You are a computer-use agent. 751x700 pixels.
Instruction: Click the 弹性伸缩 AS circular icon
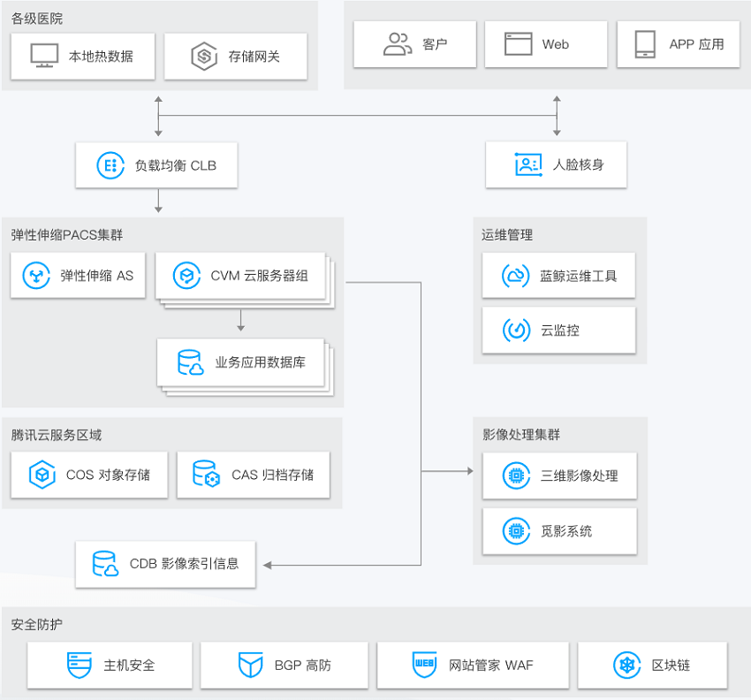(37, 276)
